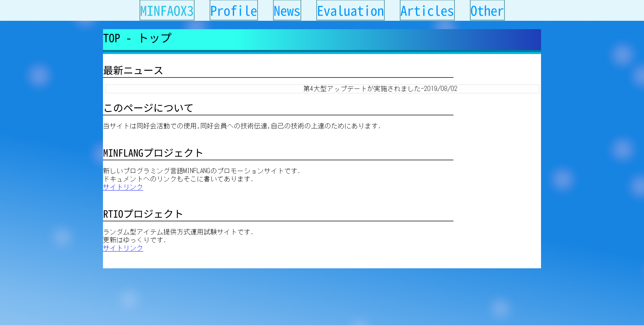Open the Articles section
The image size is (644, 326).
tap(427, 11)
